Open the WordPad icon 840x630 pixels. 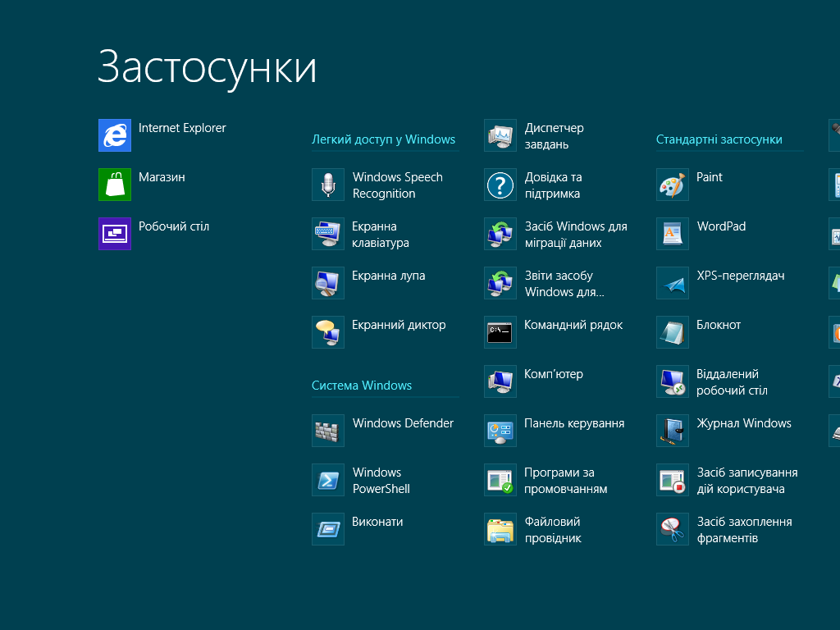(x=673, y=234)
